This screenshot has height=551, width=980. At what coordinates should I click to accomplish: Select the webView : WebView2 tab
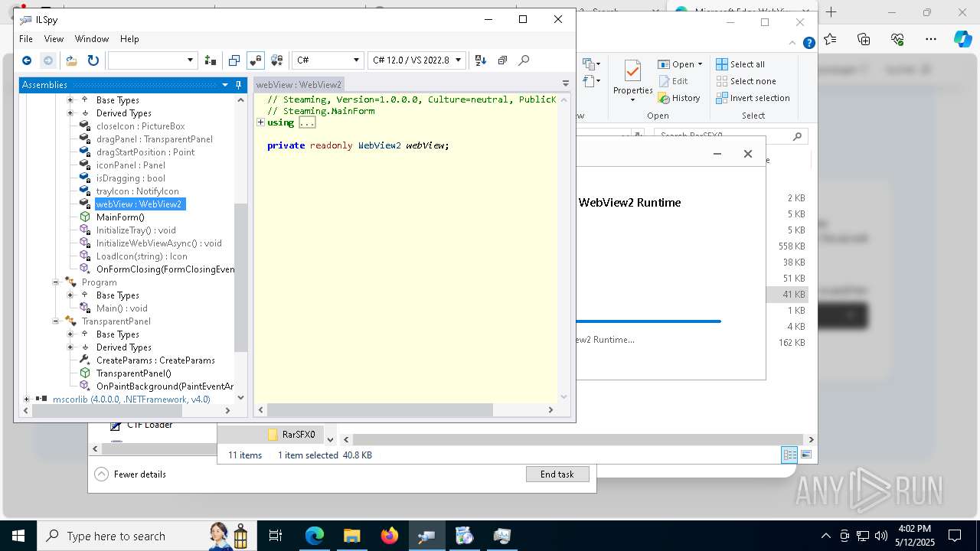[x=299, y=84]
